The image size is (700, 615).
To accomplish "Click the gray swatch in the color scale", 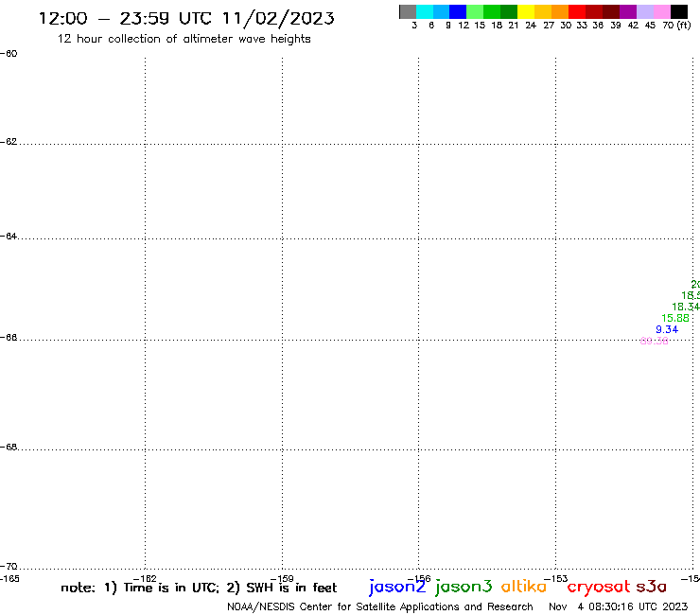I will (408, 11).
